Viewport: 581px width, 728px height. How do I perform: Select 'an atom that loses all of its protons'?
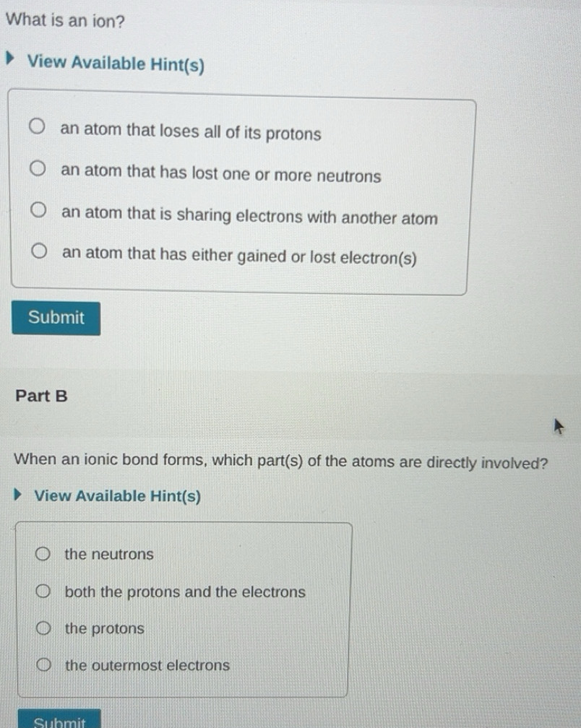click(37, 125)
